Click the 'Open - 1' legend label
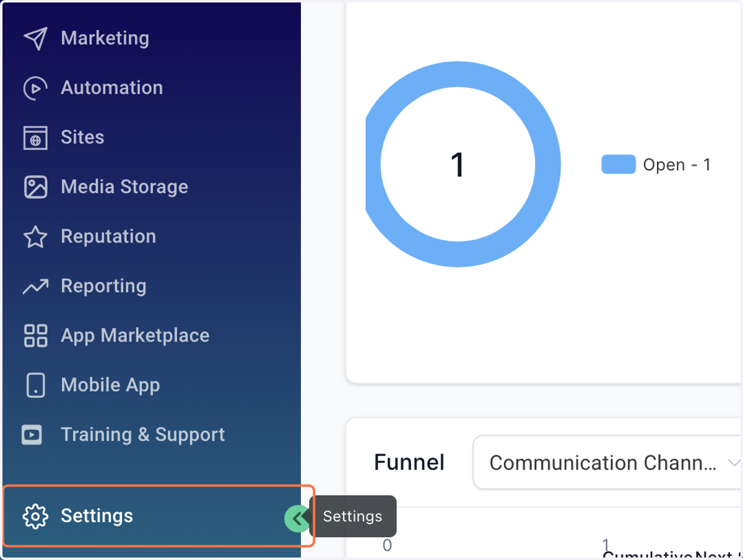The width and height of the screenshot is (743, 560). tap(677, 165)
